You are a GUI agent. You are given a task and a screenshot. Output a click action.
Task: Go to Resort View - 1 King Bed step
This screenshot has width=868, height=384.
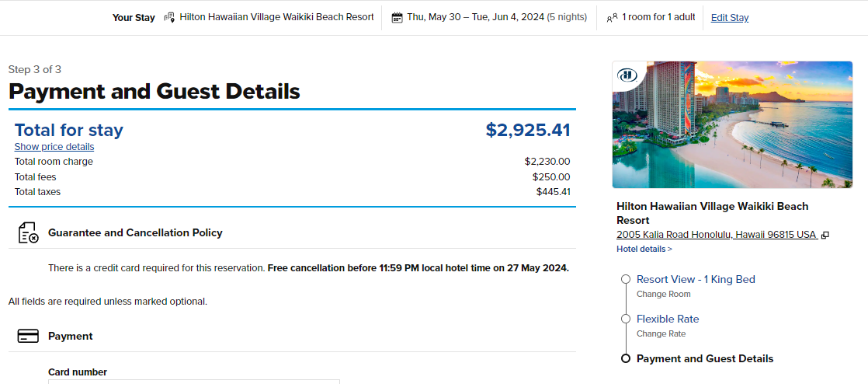[x=696, y=279]
